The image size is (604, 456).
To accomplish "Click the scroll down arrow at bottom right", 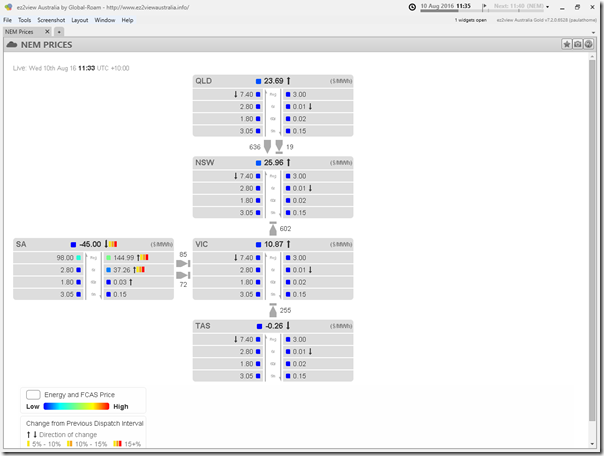I will 592,444.
